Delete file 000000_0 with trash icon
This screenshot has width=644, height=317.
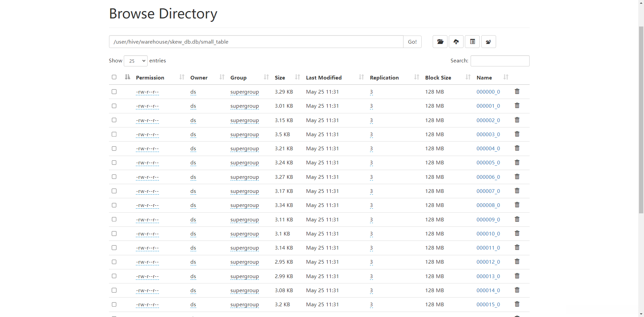pyautogui.click(x=517, y=92)
